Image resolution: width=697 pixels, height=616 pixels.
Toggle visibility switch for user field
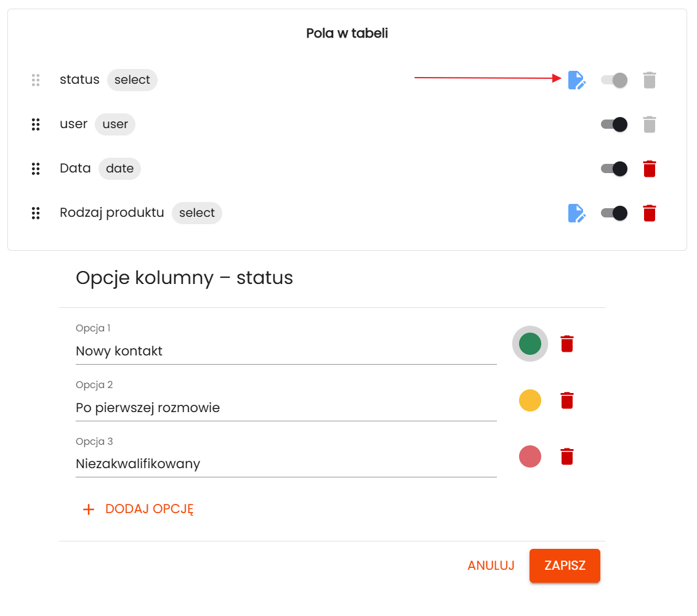pos(614,124)
